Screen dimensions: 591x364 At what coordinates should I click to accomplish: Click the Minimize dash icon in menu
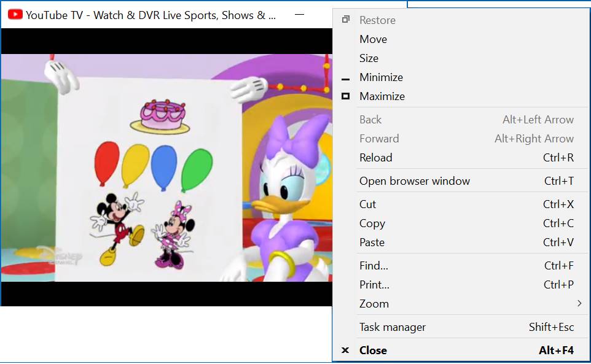tap(345, 79)
